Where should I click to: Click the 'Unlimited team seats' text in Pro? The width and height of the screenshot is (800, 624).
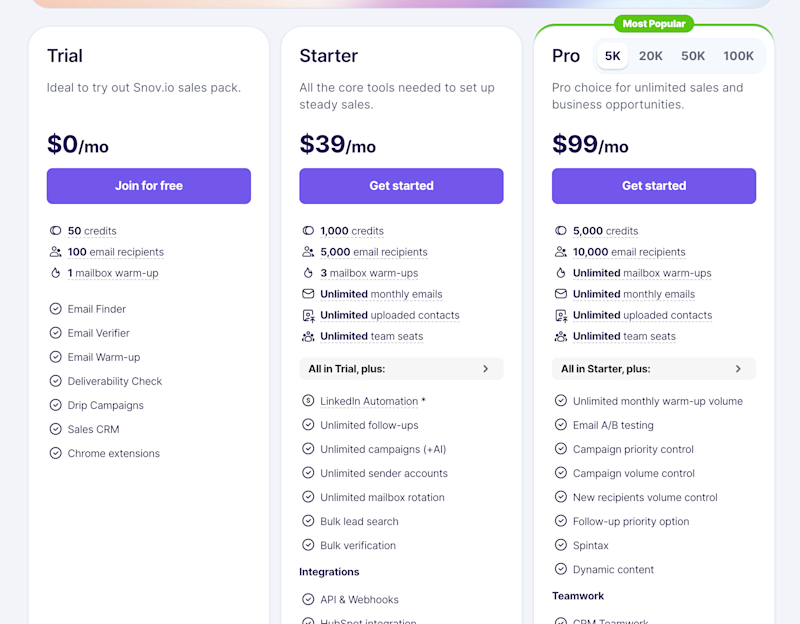pyautogui.click(x=624, y=336)
